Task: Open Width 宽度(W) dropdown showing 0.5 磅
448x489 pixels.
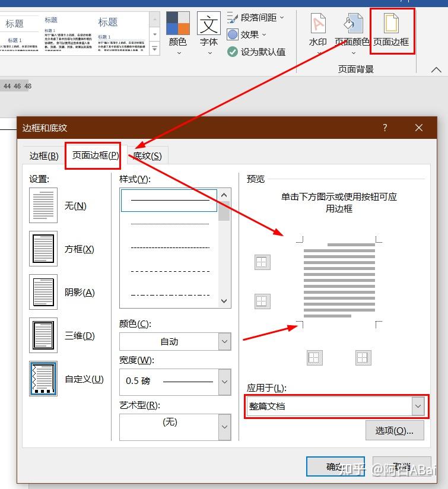Action: click(x=175, y=382)
